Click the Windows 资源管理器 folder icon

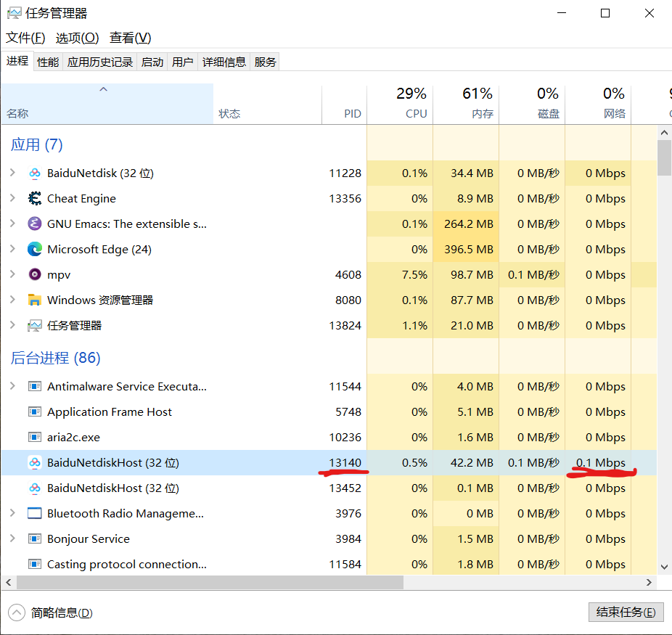click(35, 300)
